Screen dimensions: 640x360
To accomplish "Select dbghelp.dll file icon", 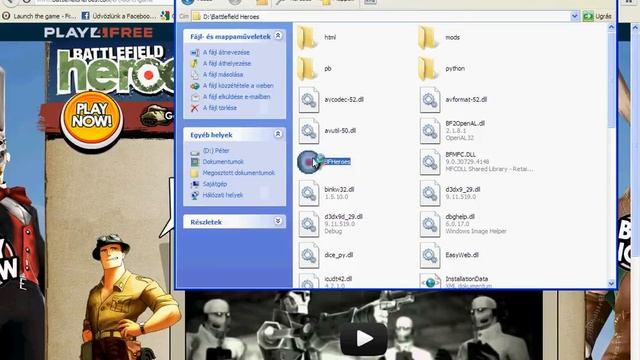I will pyautogui.click(x=430, y=224).
